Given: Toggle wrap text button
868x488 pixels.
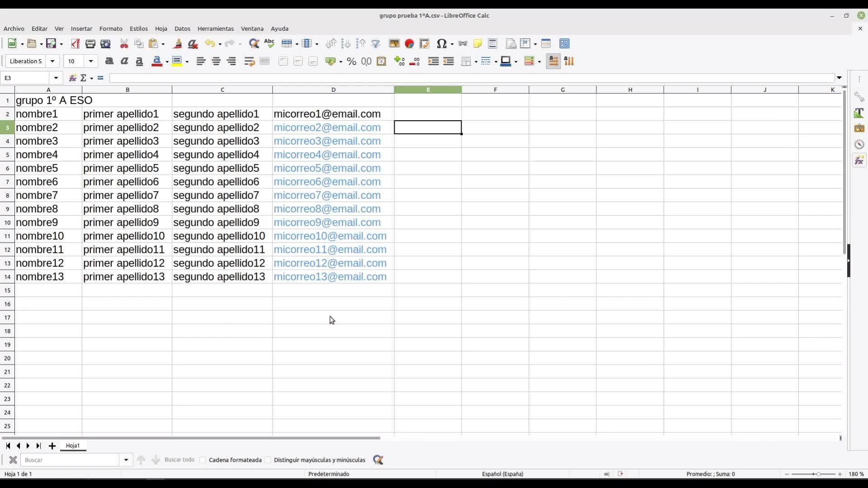Looking at the screenshot, I should point(249,61).
